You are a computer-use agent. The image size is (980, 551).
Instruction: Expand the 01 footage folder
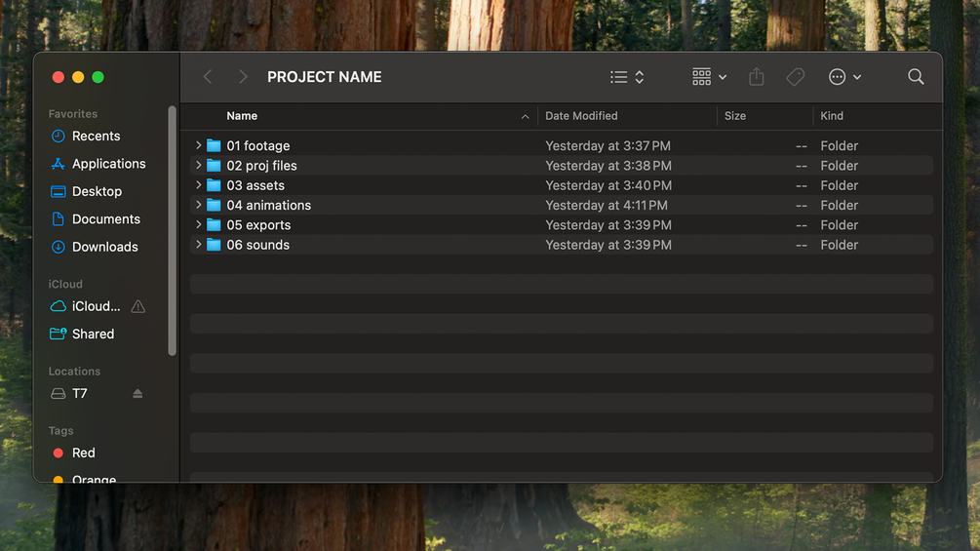[199, 146]
